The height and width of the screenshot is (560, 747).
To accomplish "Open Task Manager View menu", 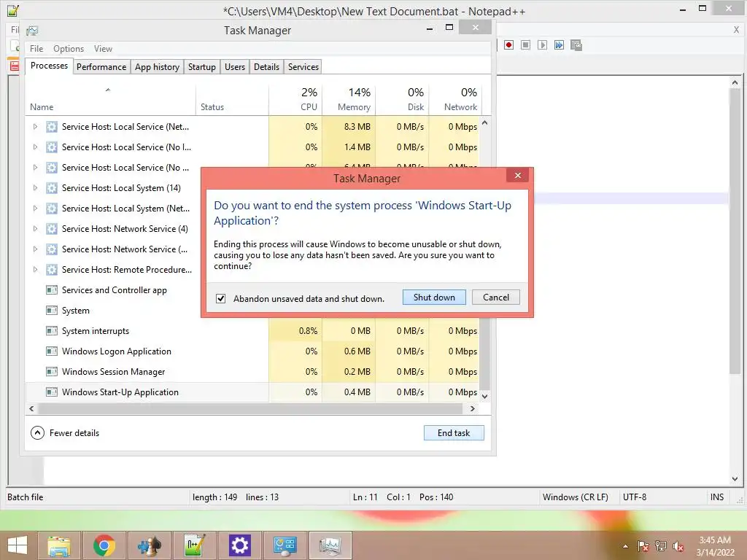I will (103, 49).
